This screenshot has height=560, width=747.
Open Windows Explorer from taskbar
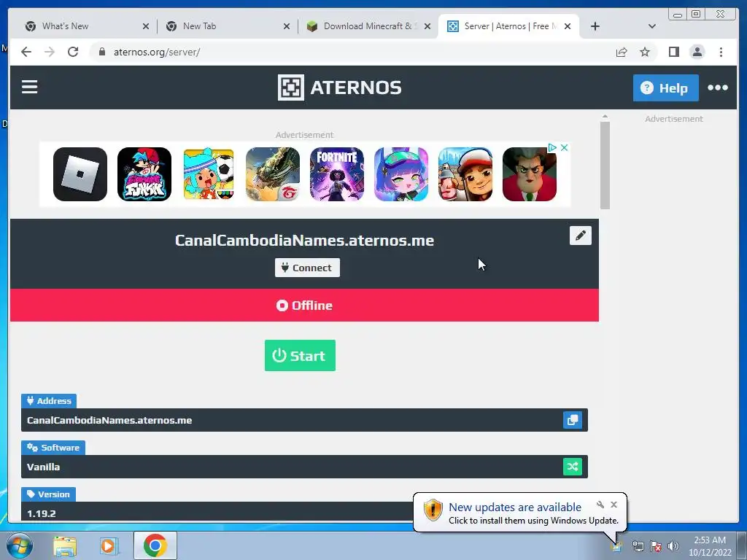(x=65, y=545)
